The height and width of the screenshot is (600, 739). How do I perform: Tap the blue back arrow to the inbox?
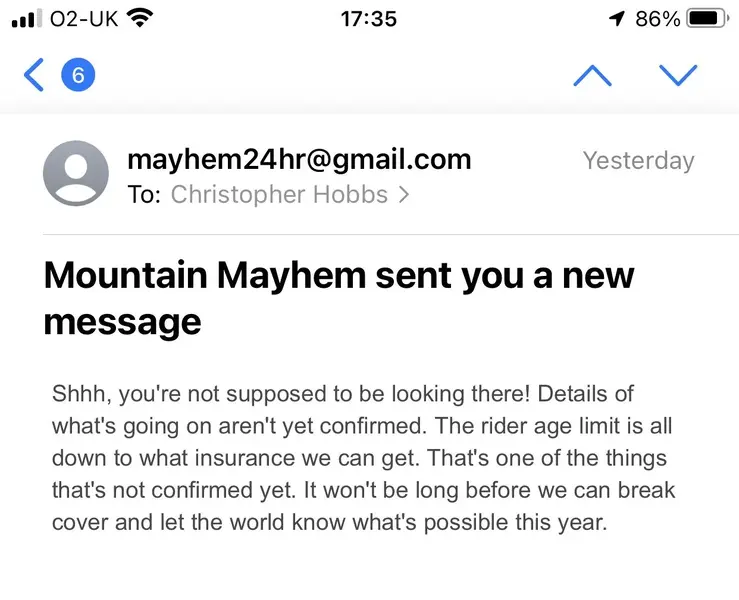[x=34, y=74]
